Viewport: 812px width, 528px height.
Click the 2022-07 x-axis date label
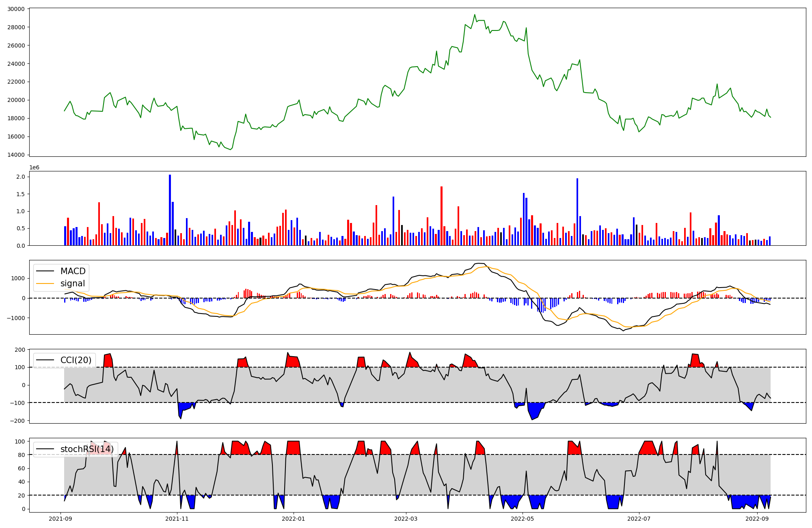[639, 519]
